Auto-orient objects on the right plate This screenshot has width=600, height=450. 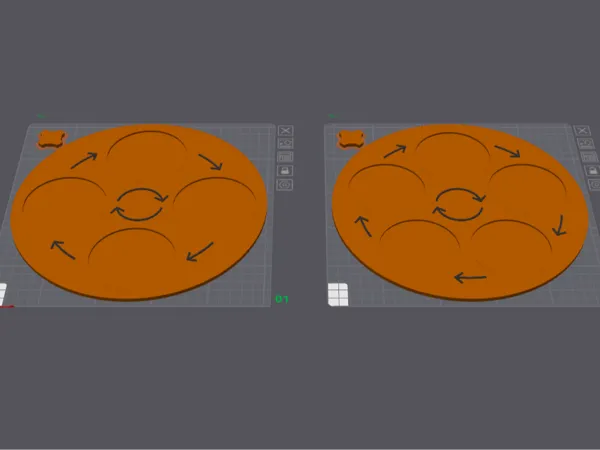(x=585, y=143)
